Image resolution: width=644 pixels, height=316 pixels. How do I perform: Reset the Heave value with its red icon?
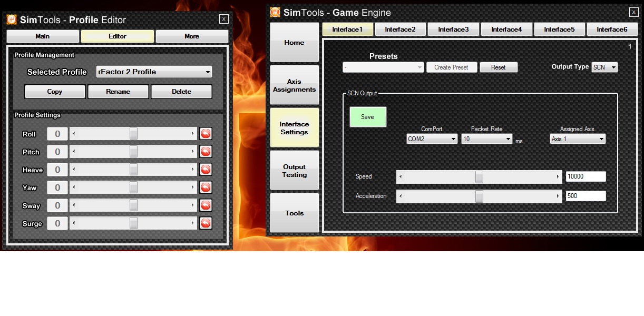pyautogui.click(x=206, y=170)
